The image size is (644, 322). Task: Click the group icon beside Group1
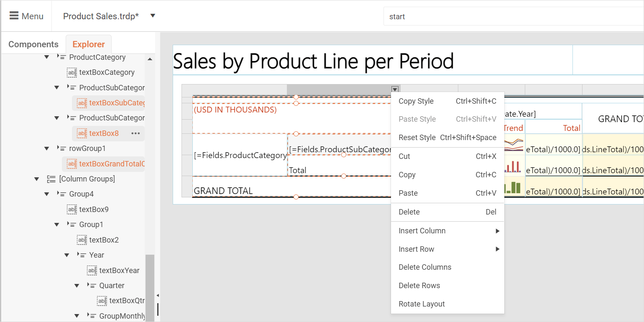point(72,225)
